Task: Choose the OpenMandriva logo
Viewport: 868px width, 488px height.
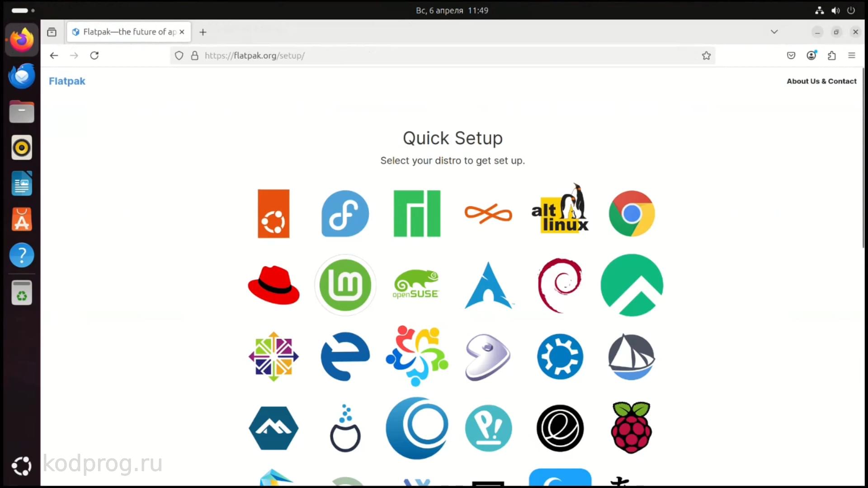Action: [417, 428]
